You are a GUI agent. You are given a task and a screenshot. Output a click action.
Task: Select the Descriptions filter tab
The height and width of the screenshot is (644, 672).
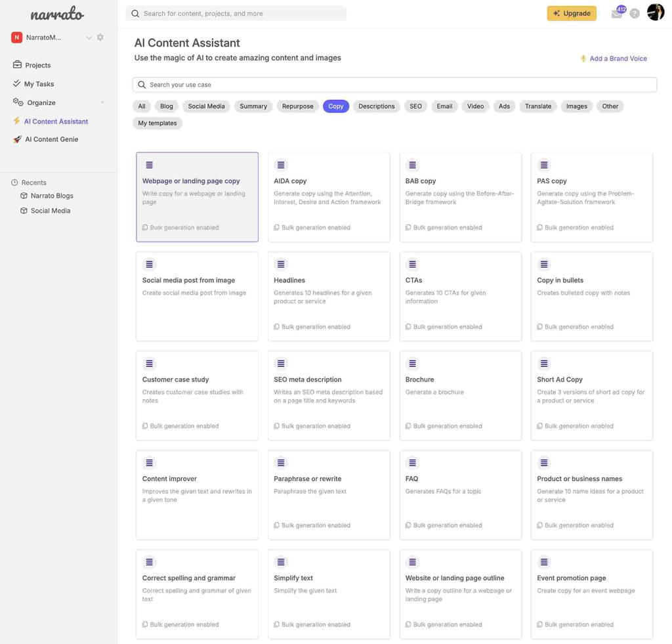377,106
